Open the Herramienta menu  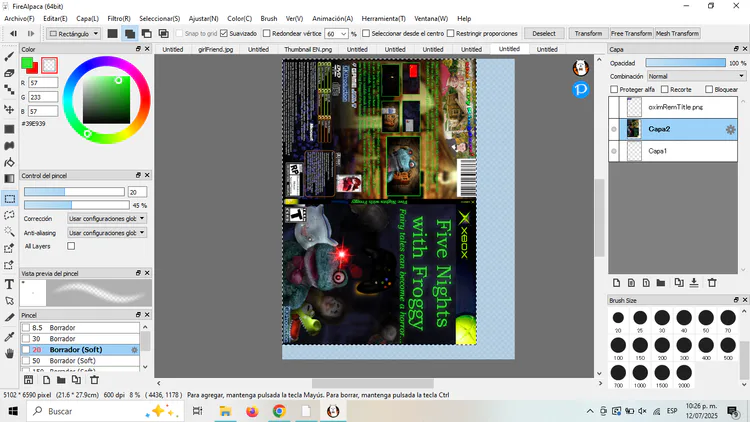384,19
